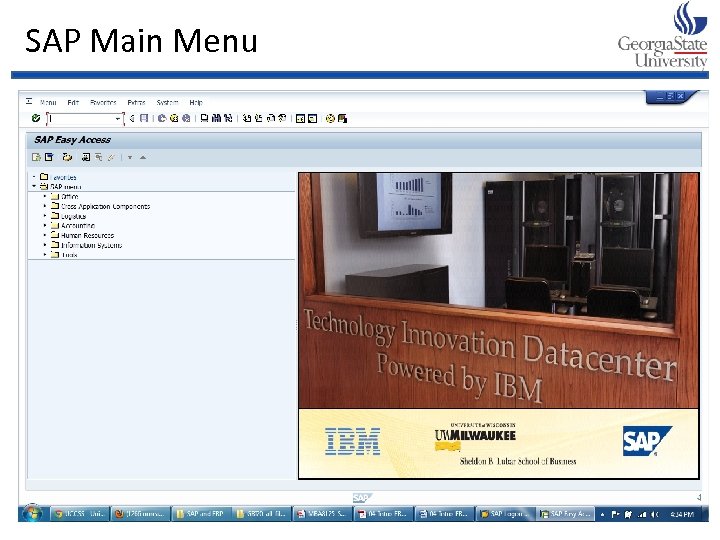Expand the Cross-Application Components node
The image size is (720, 540).
(45, 206)
